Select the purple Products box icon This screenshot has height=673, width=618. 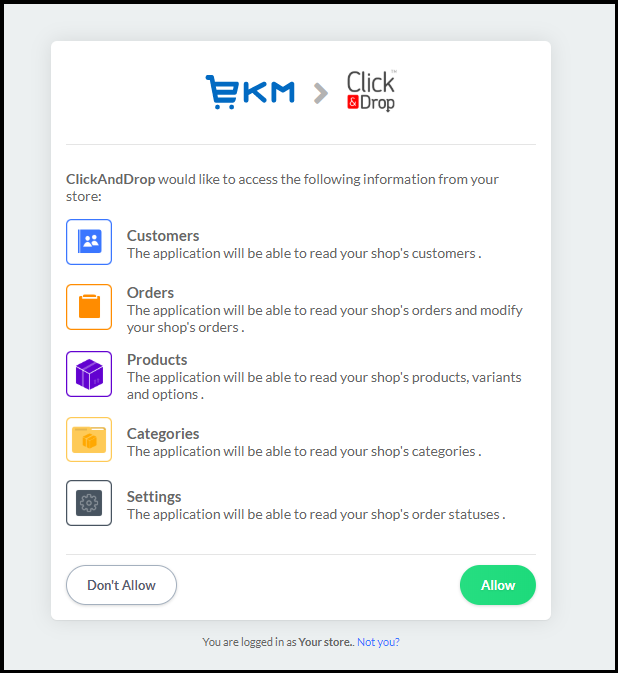point(89,374)
